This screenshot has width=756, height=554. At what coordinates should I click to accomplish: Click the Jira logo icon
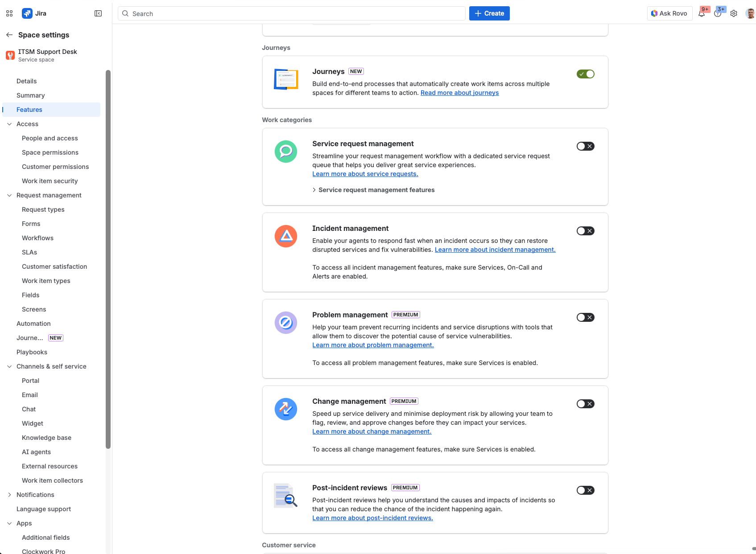pyautogui.click(x=27, y=13)
